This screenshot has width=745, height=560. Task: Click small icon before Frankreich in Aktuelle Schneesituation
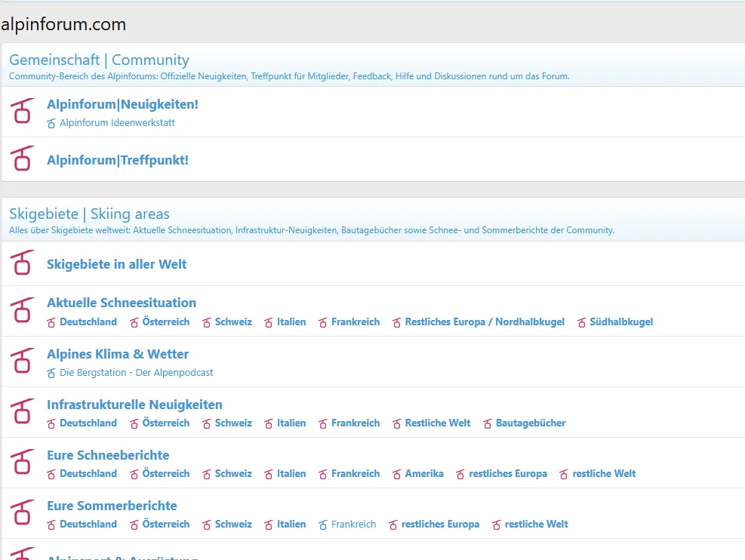(x=323, y=322)
